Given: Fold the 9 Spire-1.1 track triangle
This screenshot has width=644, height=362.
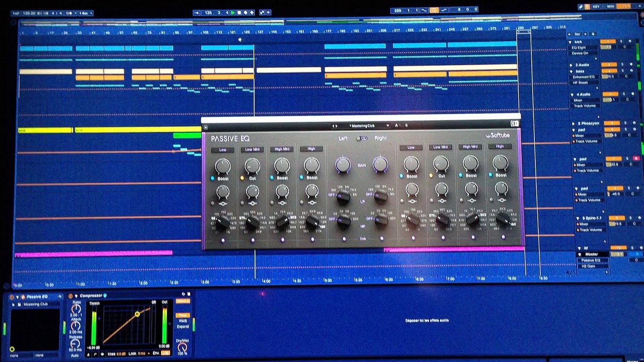Looking at the screenshot, I should [578, 218].
